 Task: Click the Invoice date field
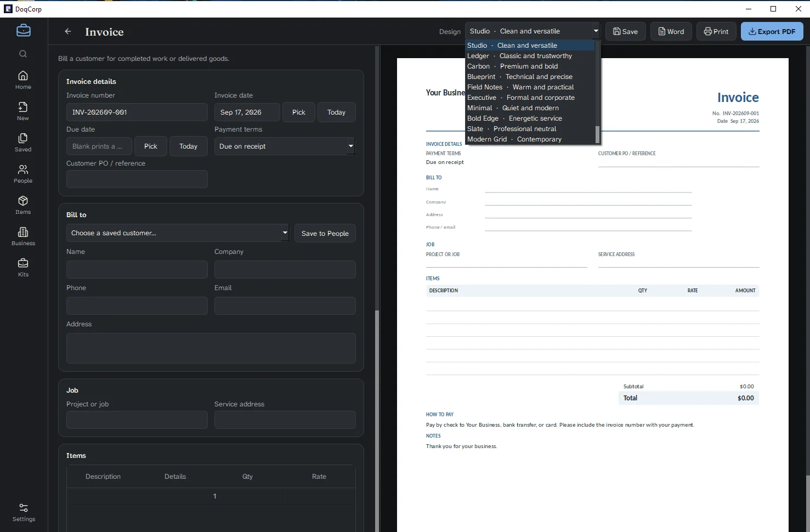247,112
